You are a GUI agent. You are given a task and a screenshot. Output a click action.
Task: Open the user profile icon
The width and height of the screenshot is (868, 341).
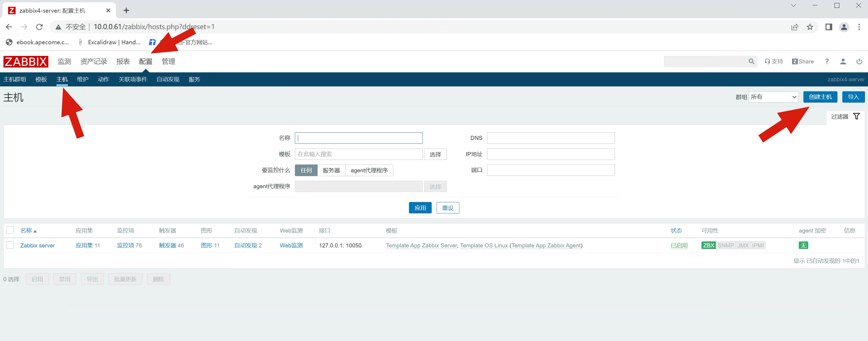843,61
